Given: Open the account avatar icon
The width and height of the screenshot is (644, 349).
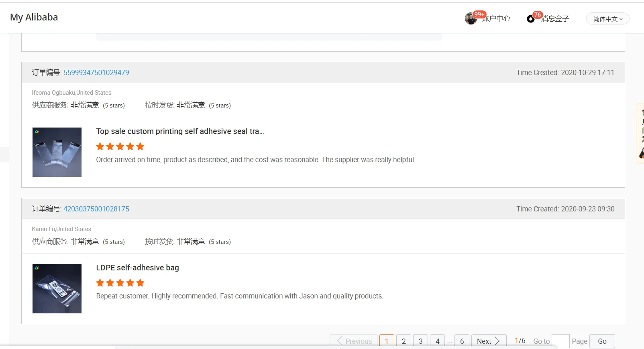Looking at the screenshot, I should click(471, 18).
